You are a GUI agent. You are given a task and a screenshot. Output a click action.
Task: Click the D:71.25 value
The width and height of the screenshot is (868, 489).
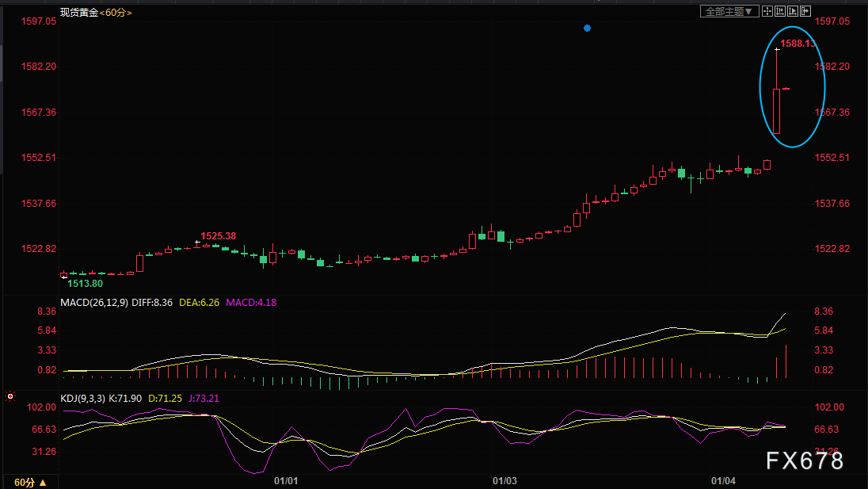click(165, 398)
